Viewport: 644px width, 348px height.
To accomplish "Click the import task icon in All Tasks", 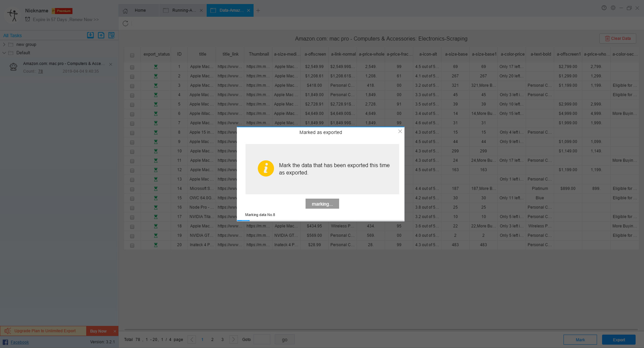I will pyautogui.click(x=90, y=35).
